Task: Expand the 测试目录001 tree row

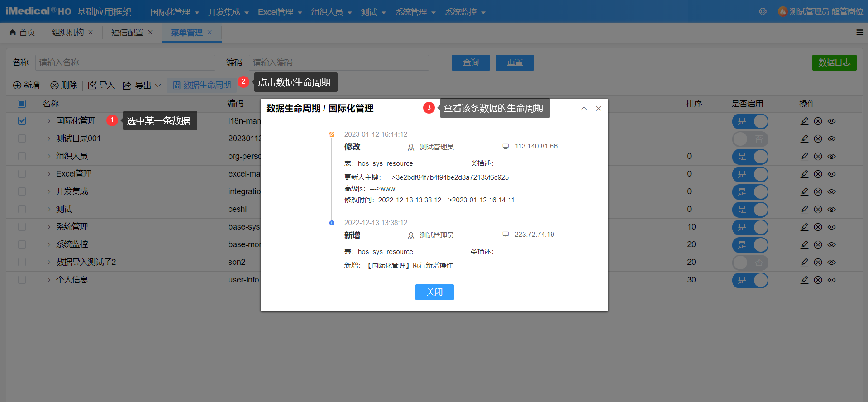Action: 49,139
